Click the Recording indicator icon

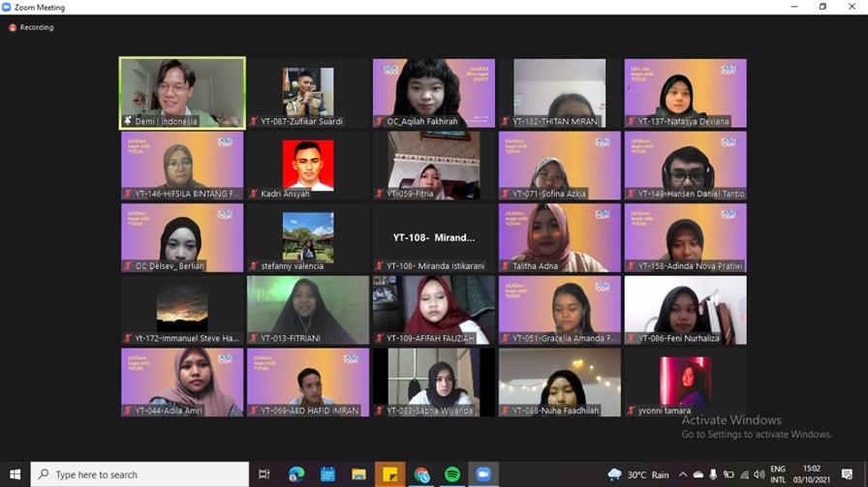pyautogui.click(x=13, y=27)
